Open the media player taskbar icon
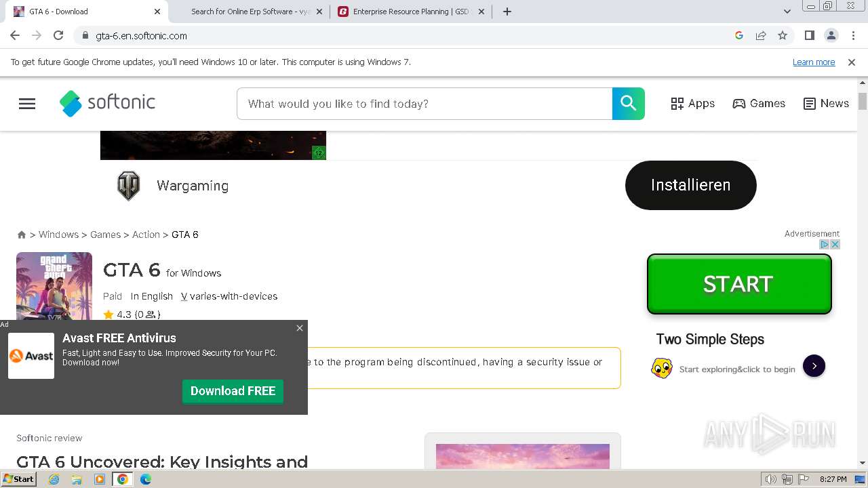 (100, 479)
